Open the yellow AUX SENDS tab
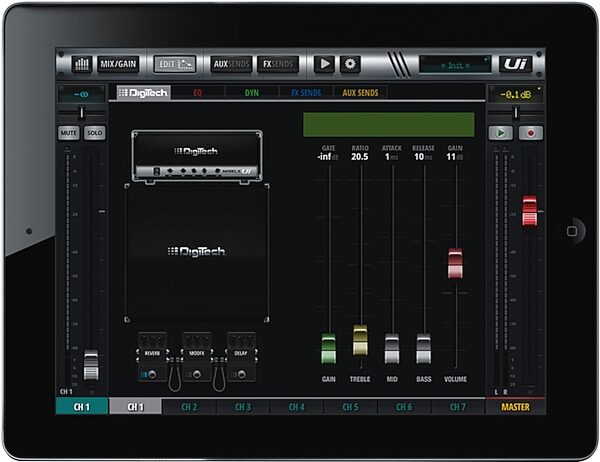600x462 pixels. coord(360,93)
